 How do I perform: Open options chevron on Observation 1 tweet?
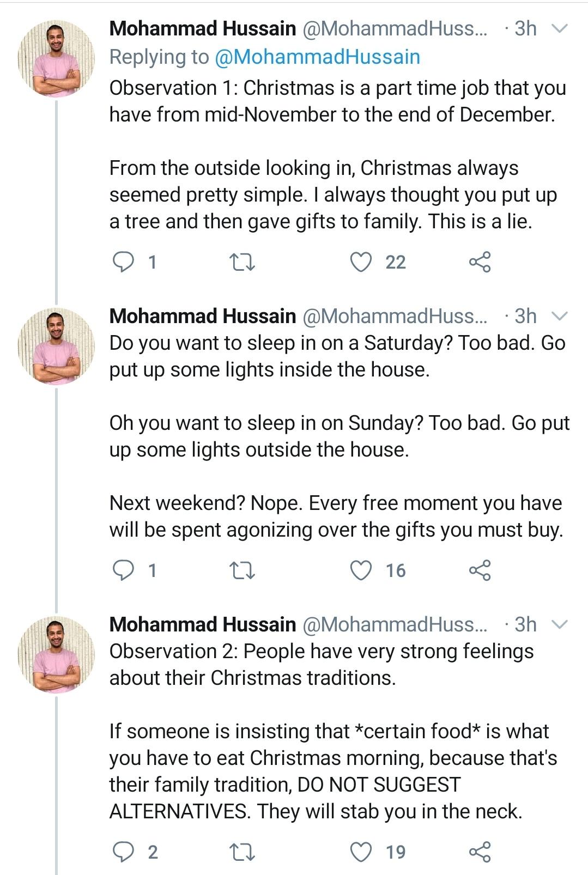(560, 28)
